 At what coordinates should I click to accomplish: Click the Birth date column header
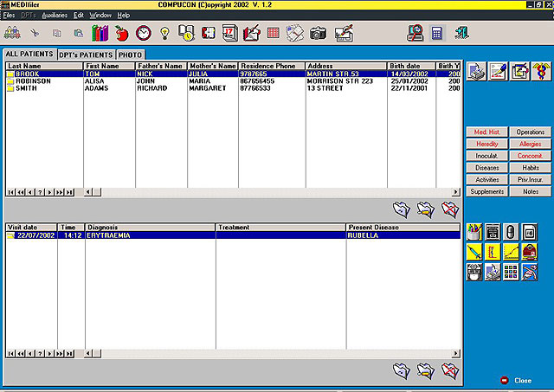(x=411, y=66)
